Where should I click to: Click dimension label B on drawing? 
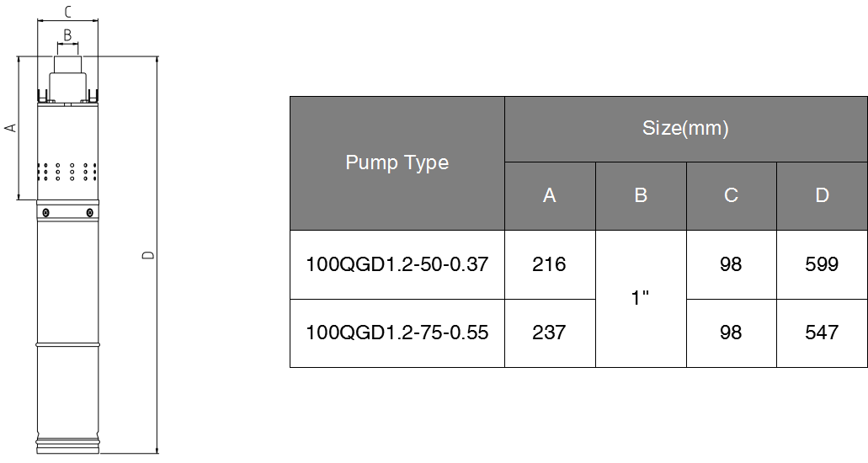67,35
